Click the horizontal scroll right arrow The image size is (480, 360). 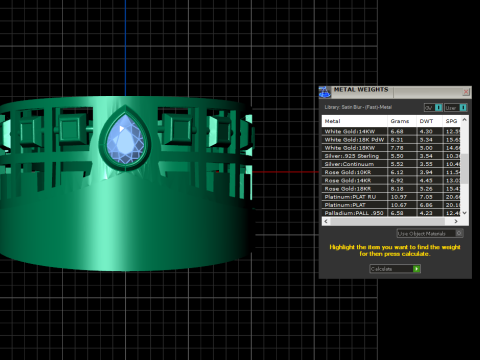(x=456, y=221)
